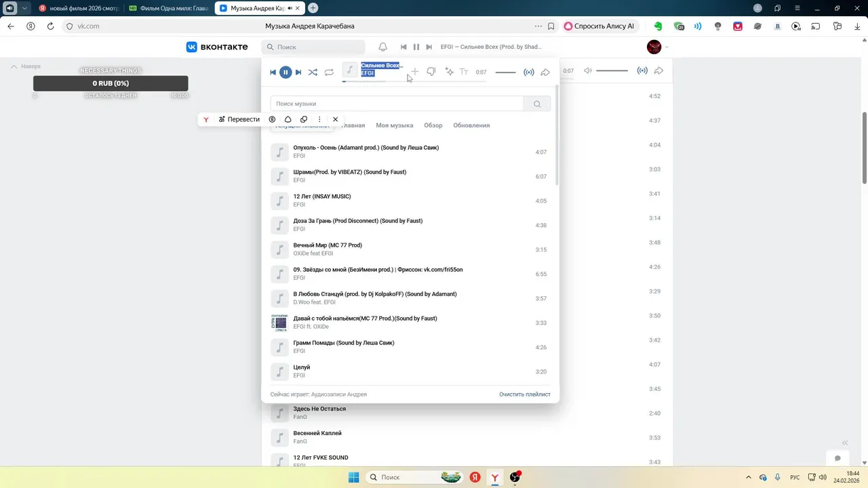Viewport: 868px width, 488px height.
Task: Pause playback in the popup audio player
Action: tap(285, 72)
